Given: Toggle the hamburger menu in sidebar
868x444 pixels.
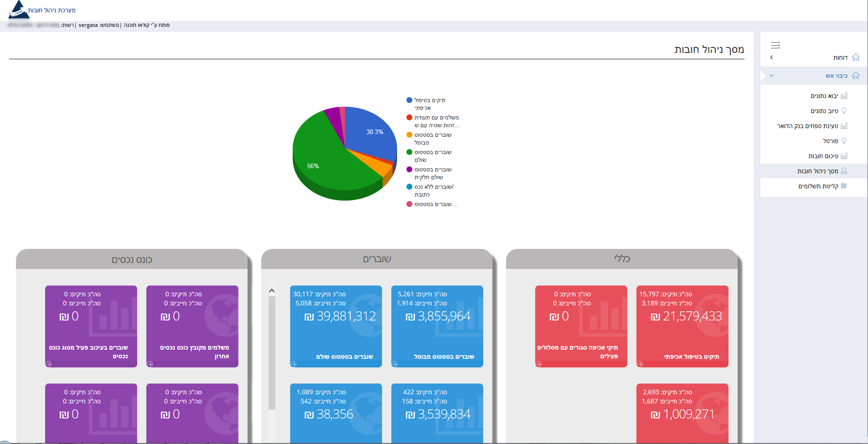Looking at the screenshot, I should click(x=775, y=45).
